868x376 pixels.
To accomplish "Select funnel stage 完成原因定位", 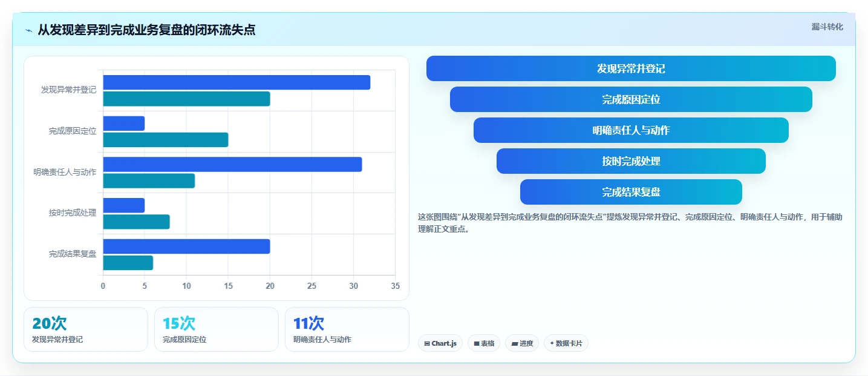I will point(631,99).
